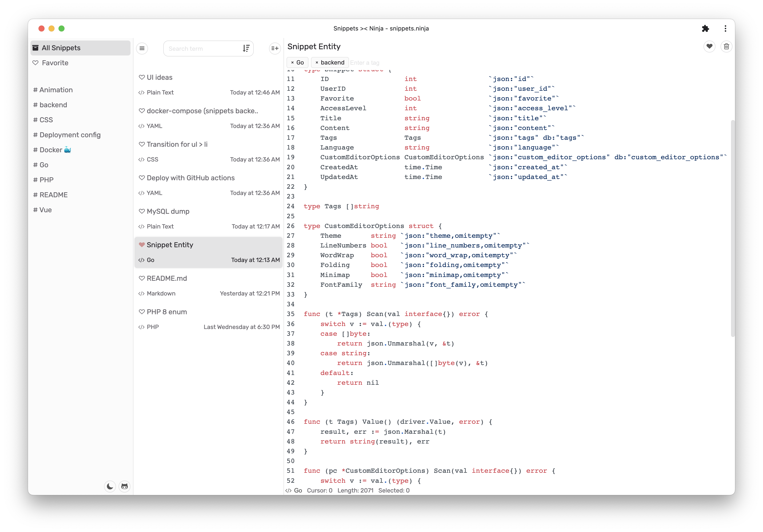Click the code icon beside Go in snippet list
The height and width of the screenshot is (532, 763).
141,260
